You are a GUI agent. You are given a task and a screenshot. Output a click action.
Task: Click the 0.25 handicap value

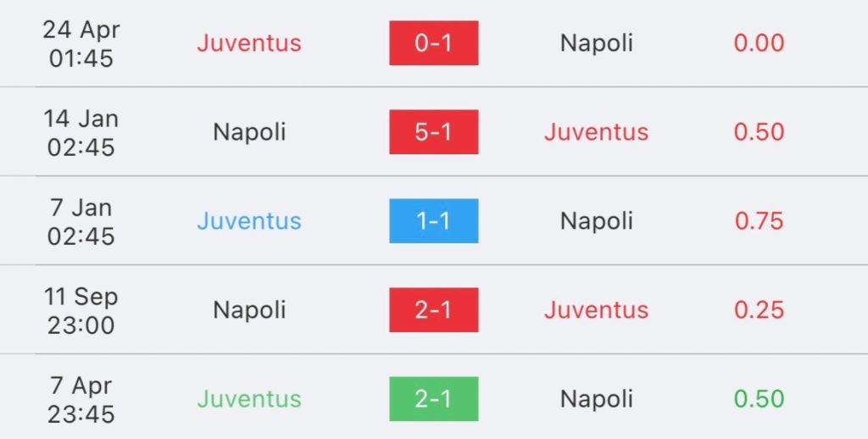[x=759, y=310]
